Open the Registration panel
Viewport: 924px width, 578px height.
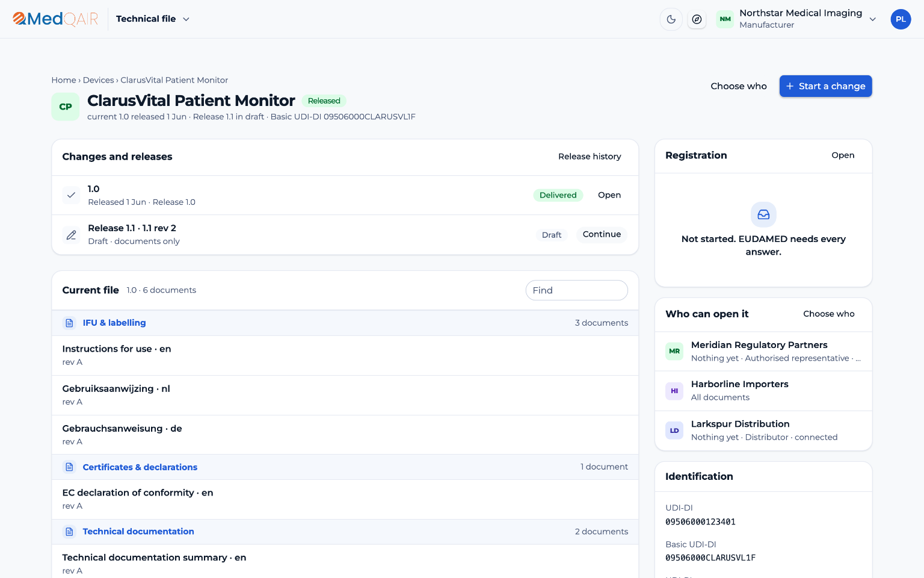click(843, 155)
